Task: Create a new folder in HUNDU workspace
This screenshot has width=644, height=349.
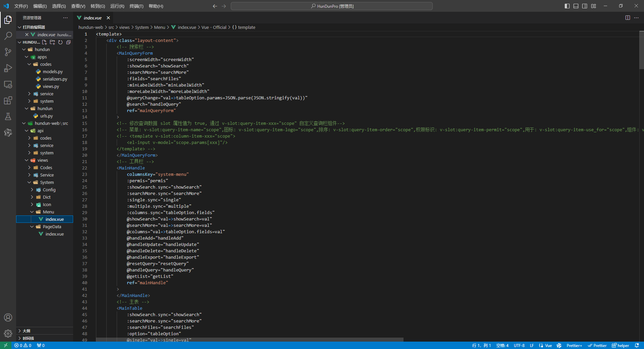Action: tap(52, 42)
